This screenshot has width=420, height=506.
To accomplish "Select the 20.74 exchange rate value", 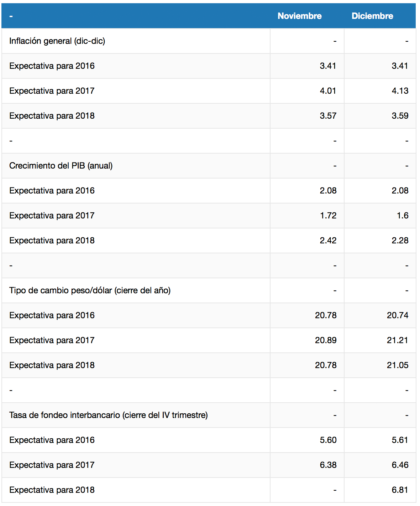I will (x=398, y=315).
